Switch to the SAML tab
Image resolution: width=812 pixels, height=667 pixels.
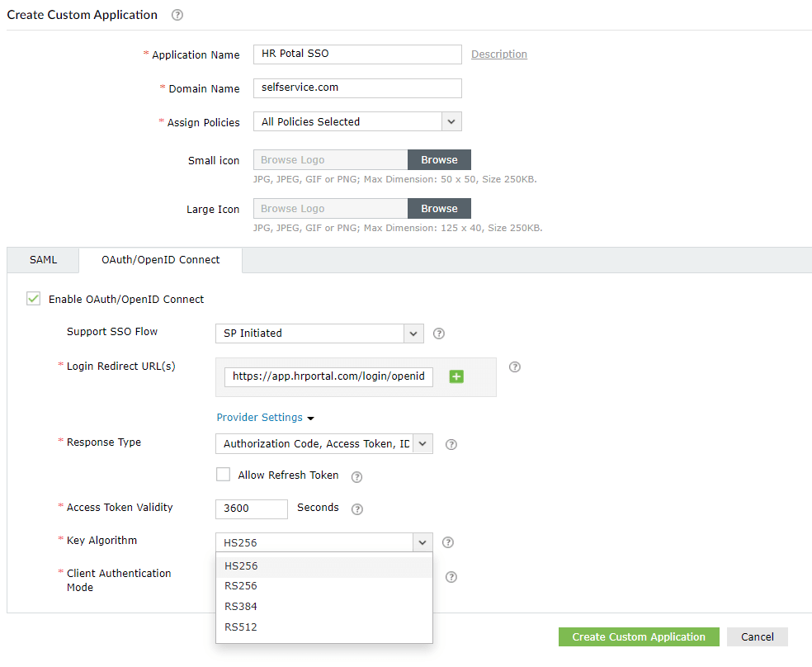[x=42, y=259]
